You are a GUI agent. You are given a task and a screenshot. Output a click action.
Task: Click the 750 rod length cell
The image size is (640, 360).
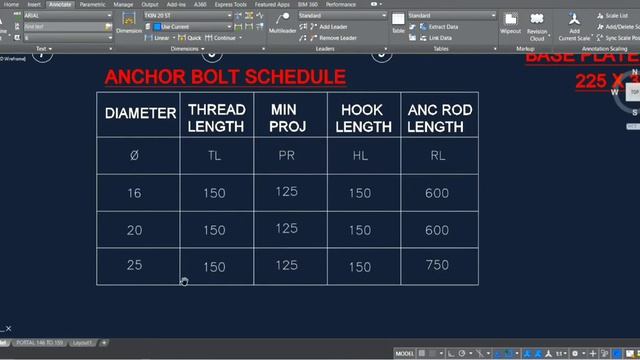[440, 266]
